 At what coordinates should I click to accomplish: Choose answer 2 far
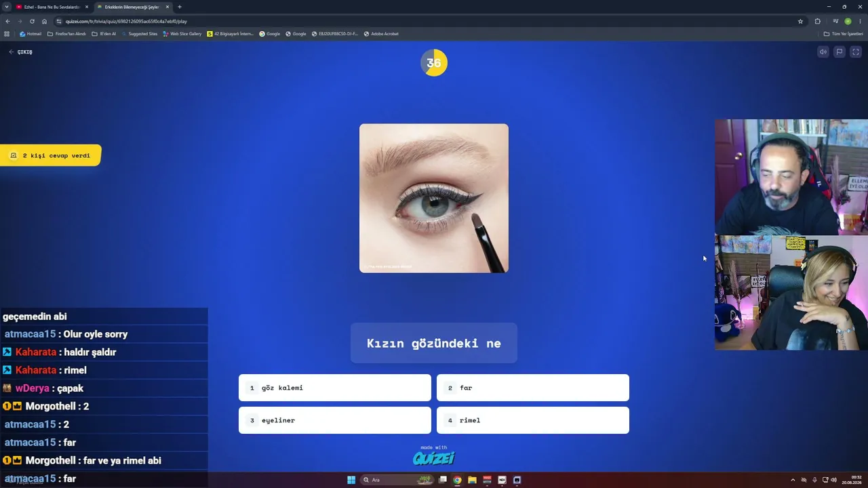[533, 388]
